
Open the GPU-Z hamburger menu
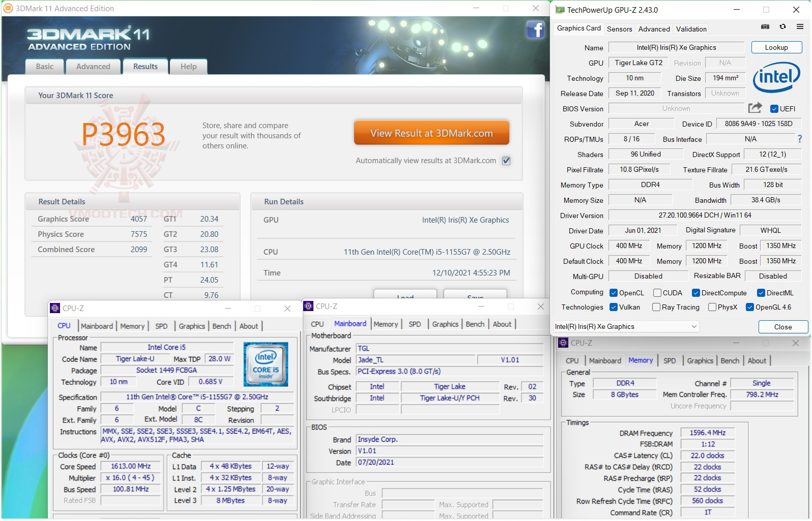800,26
